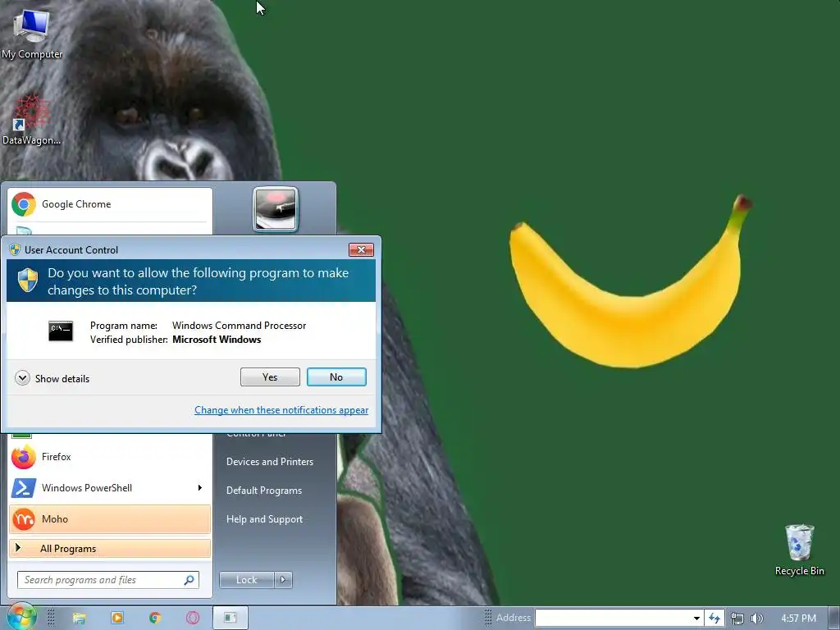Open the shutdown options arrow next to Lock
Image resolution: width=840 pixels, height=630 pixels.
coord(283,580)
